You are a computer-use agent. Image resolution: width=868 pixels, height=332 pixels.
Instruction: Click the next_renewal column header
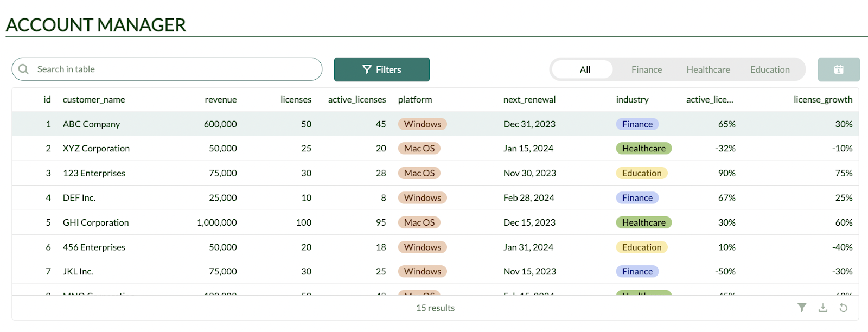[x=529, y=99]
